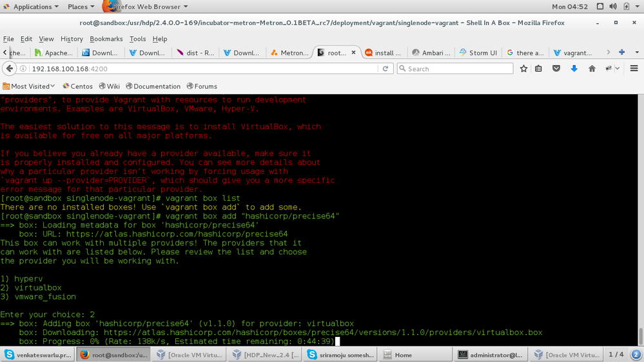Open Firefox Web Browser app menu
644x362 pixels.
click(x=146, y=6)
